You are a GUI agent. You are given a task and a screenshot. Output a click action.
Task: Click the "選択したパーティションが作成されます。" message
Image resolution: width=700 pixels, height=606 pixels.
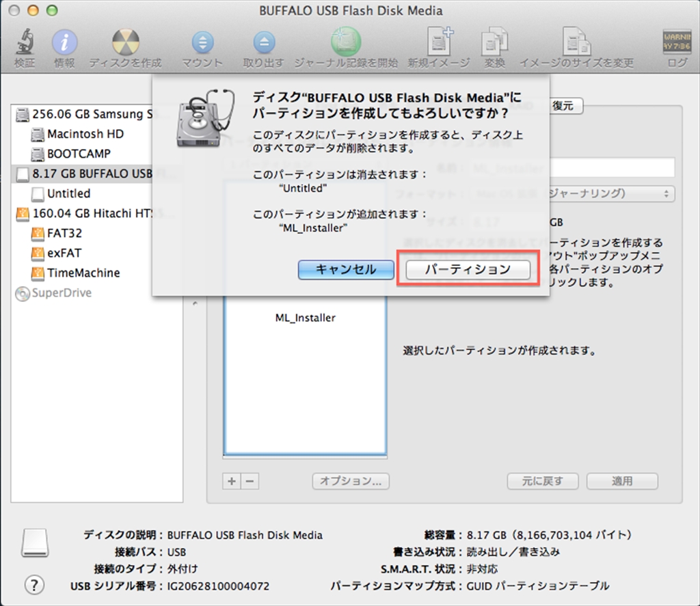point(500,350)
